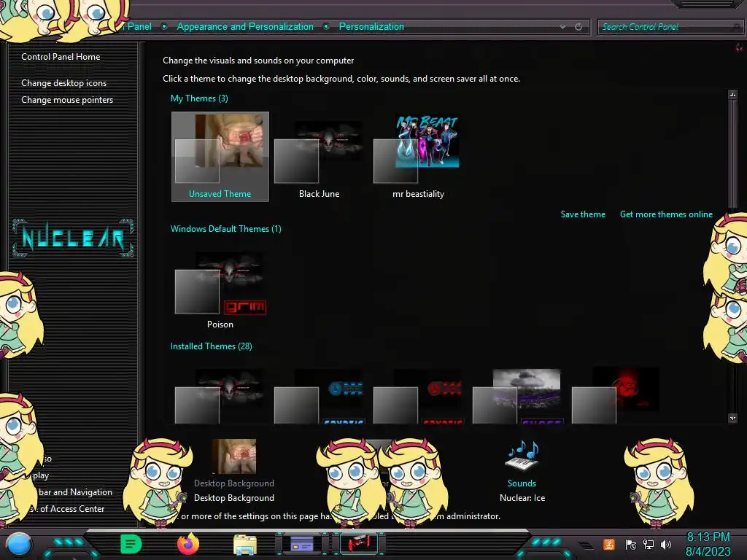Open Firefox from the taskbar

click(188, 544)
